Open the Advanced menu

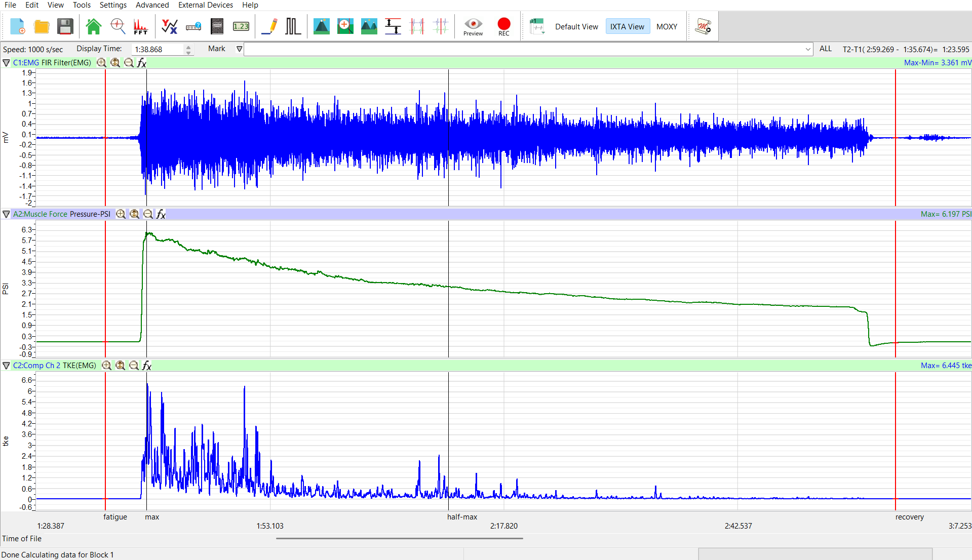152,5
